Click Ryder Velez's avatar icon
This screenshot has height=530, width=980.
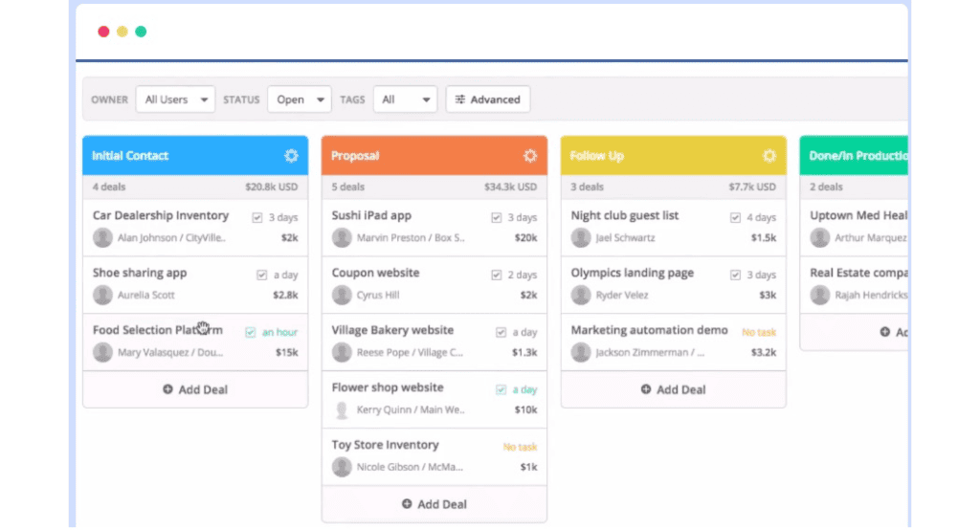(x=581, y=295)
